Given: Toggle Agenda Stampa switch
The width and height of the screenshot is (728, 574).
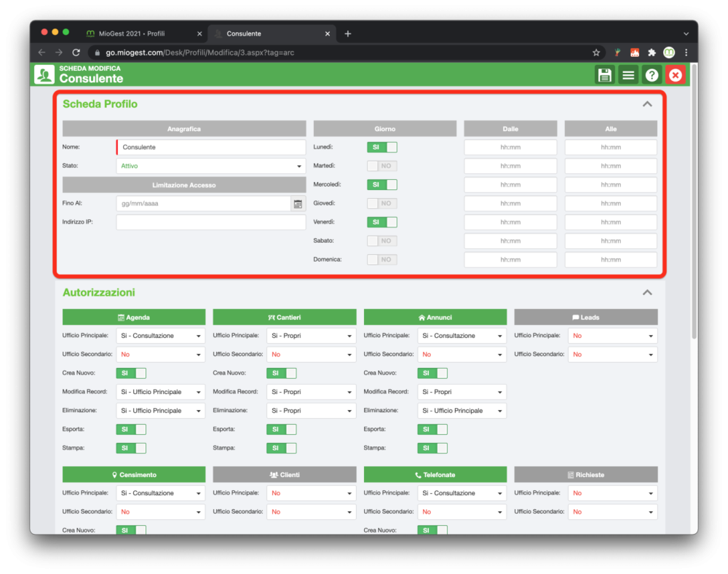Looking at the screenshot, I should [x=131, y=448].
